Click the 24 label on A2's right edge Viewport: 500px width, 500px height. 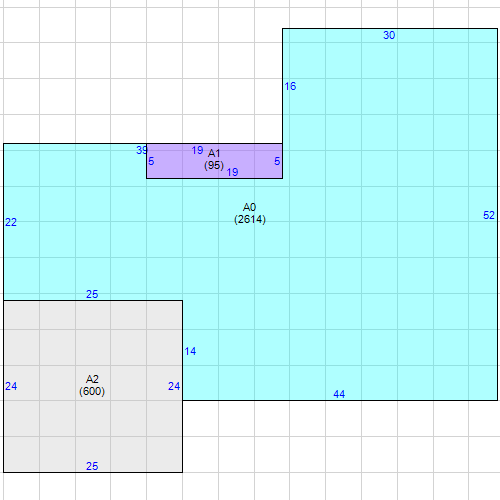(x=174, y=386)
